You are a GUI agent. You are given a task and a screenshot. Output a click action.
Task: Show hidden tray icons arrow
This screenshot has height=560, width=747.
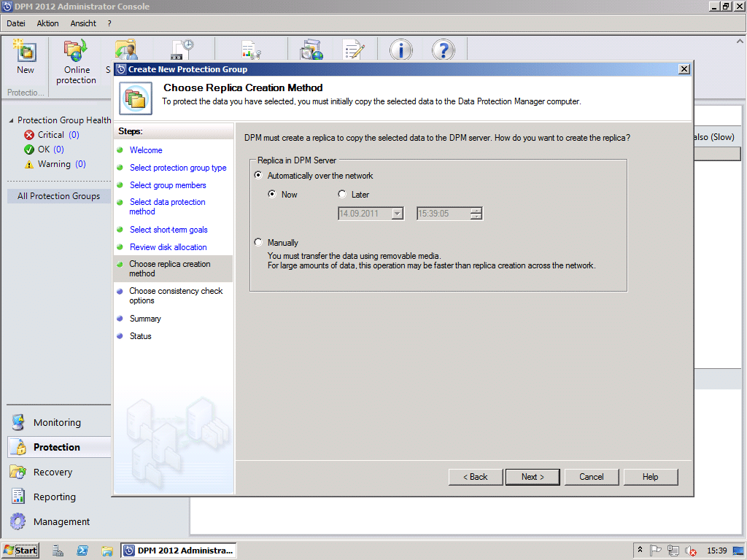(x=640, y=550)
